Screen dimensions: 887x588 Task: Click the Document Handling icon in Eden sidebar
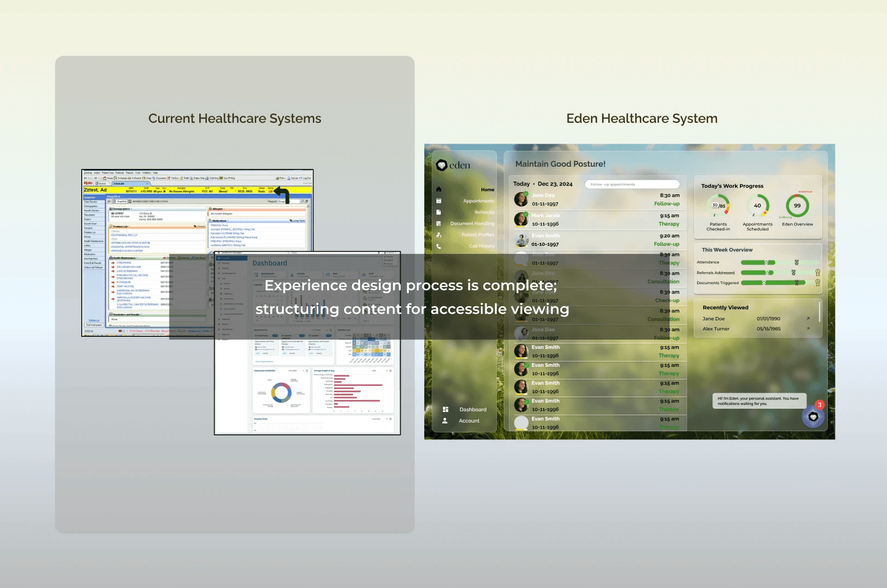point(439,223)
